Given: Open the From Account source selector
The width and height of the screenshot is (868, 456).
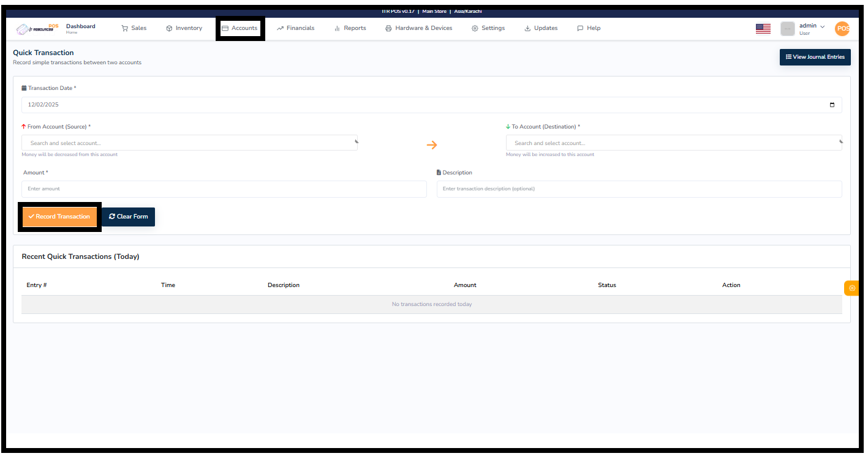Looking at the screenshot, I should 184,143.
